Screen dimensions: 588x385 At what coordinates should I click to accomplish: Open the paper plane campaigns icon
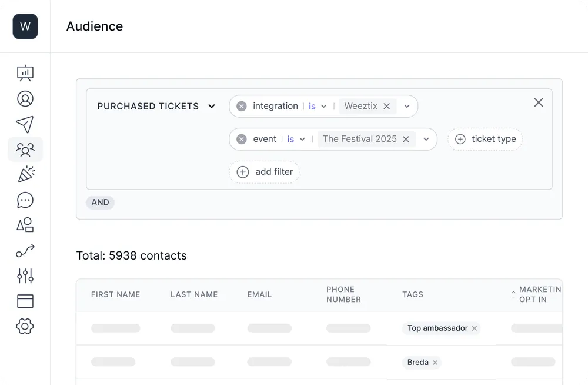pos(25,124)
